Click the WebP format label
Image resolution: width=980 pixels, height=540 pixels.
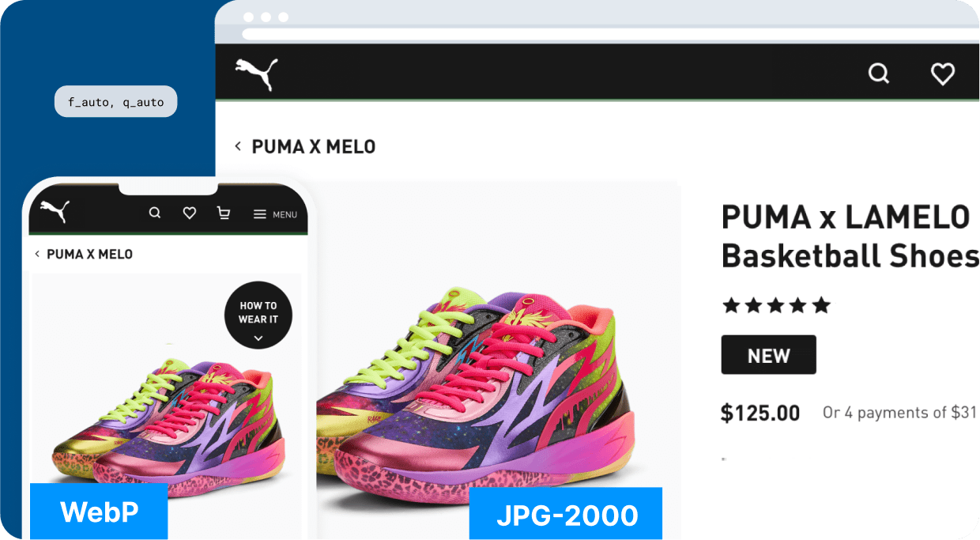point(99,512)
